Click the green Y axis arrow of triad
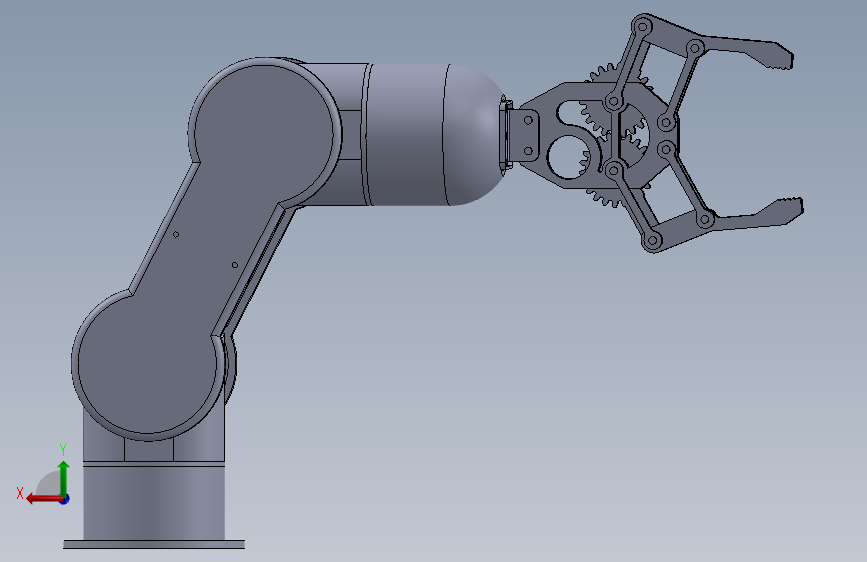This screenshot has width=867, height=562. coord(64,478)
